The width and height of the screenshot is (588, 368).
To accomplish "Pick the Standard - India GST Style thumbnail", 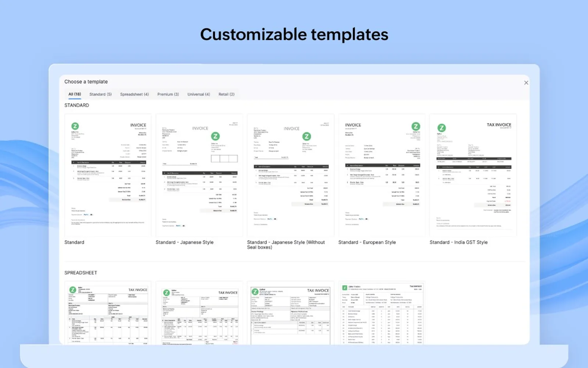I will [x=473, y=175].
